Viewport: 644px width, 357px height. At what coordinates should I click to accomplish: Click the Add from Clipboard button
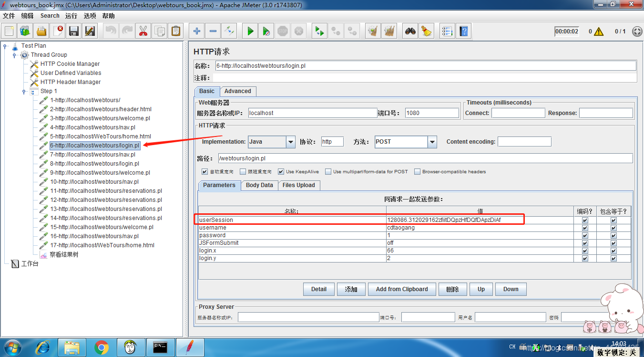click(x=402, y=289)
